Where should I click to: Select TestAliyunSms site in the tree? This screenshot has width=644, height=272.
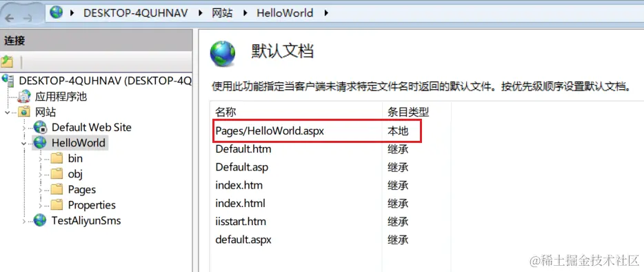[x=86, y=220]
